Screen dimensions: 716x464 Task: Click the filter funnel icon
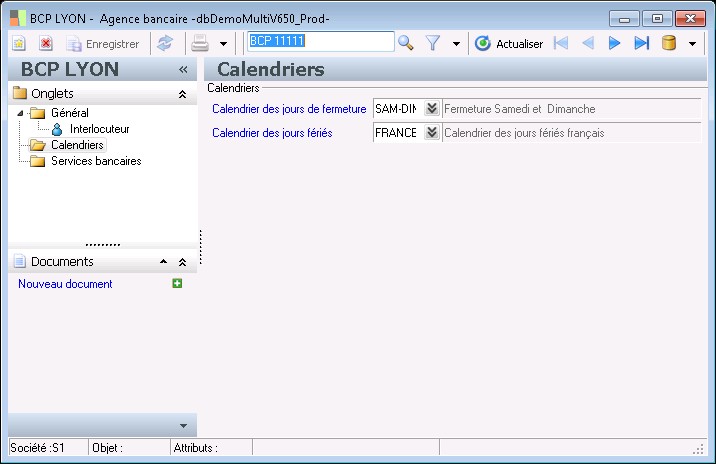(432, 43)
